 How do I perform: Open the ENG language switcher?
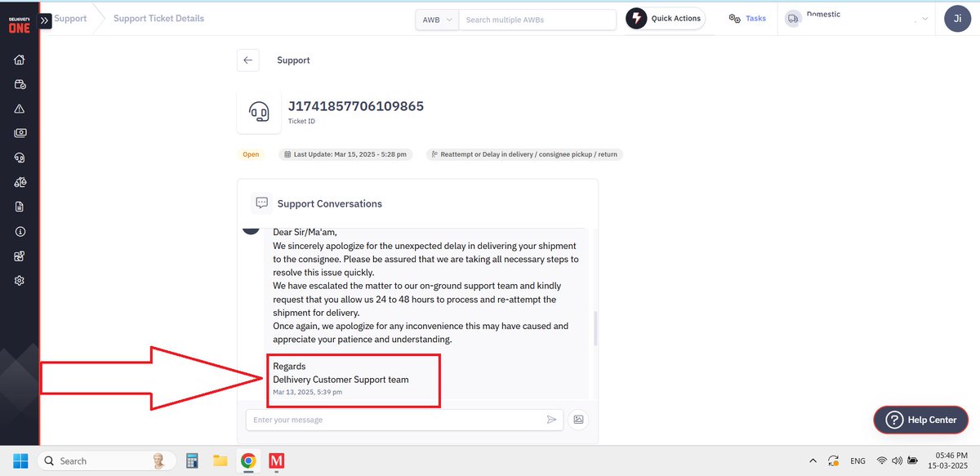coord(857,461)
